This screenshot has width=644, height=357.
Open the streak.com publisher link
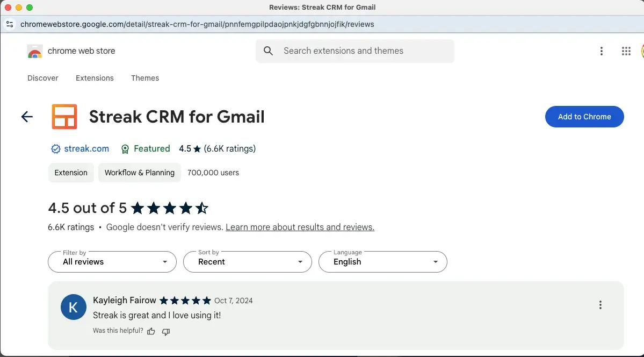[86, 149]
